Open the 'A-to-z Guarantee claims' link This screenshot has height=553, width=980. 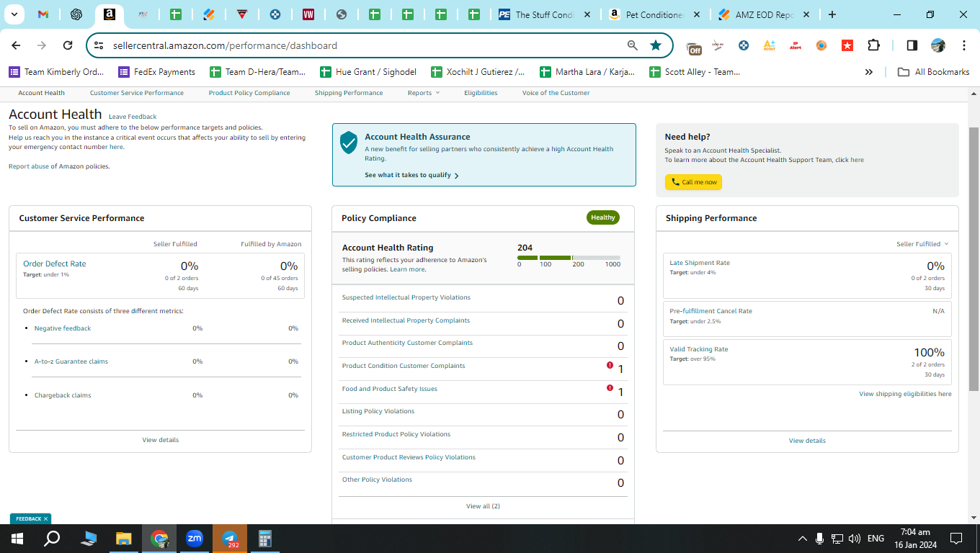click(71, 361)
